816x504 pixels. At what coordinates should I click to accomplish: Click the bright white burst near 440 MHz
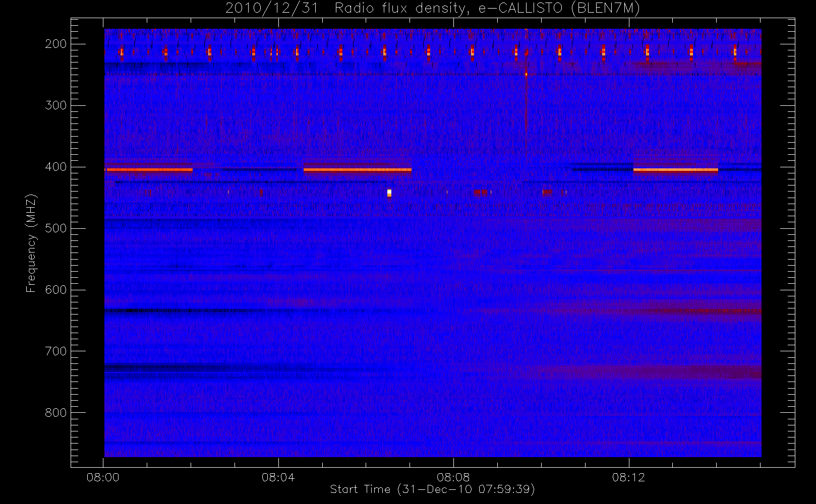click(x=389, y=193)
